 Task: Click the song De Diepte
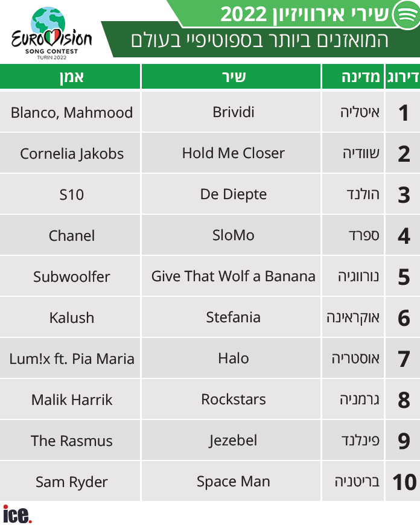pos(233,194)
